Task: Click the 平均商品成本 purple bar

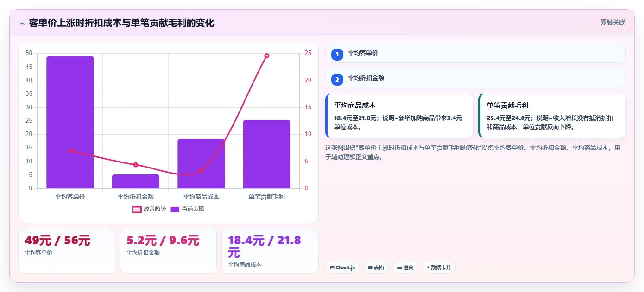Action: 201,163
